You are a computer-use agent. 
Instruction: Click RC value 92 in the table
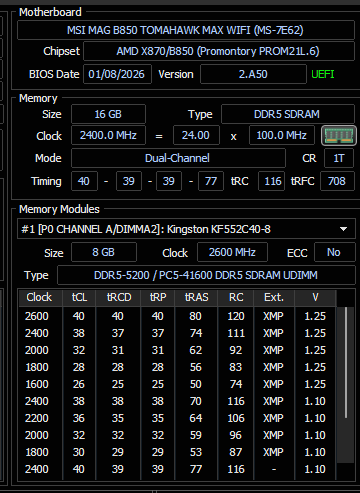point(236,350)
